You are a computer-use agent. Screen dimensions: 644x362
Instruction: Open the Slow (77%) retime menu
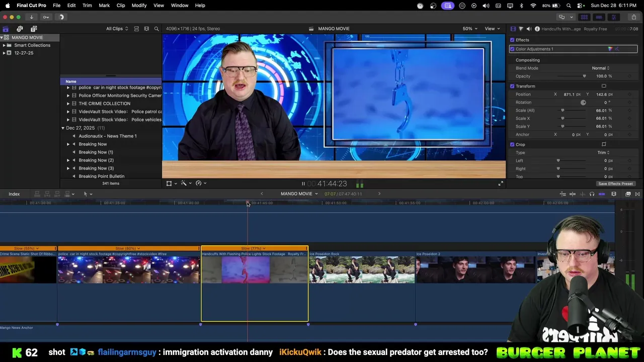253,248
